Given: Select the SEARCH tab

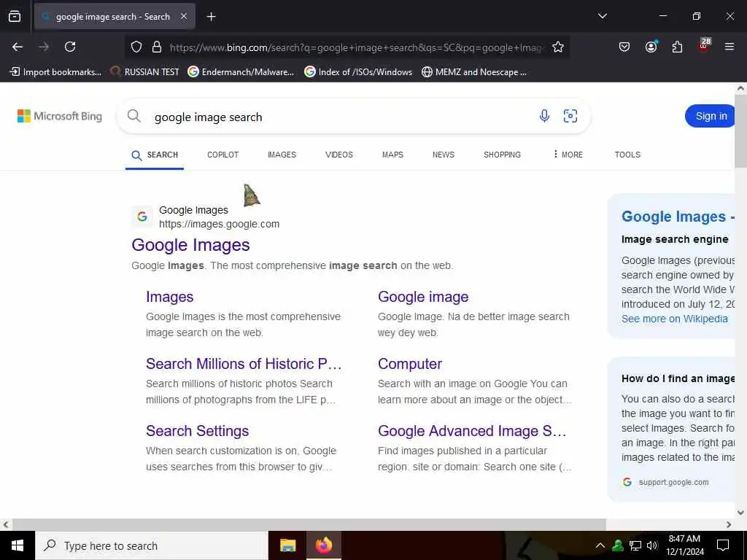Looking at the screenshot, I should point(155,155).
